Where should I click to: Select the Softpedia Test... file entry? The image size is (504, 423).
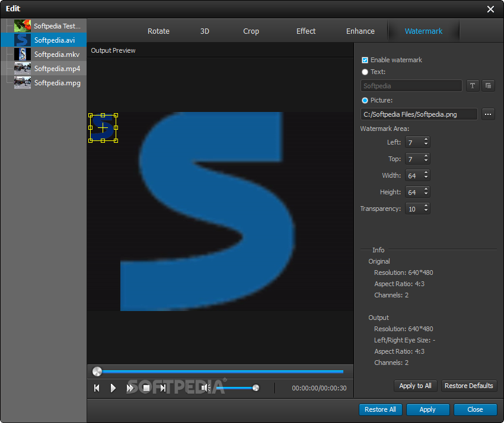[x=44, y=25]
